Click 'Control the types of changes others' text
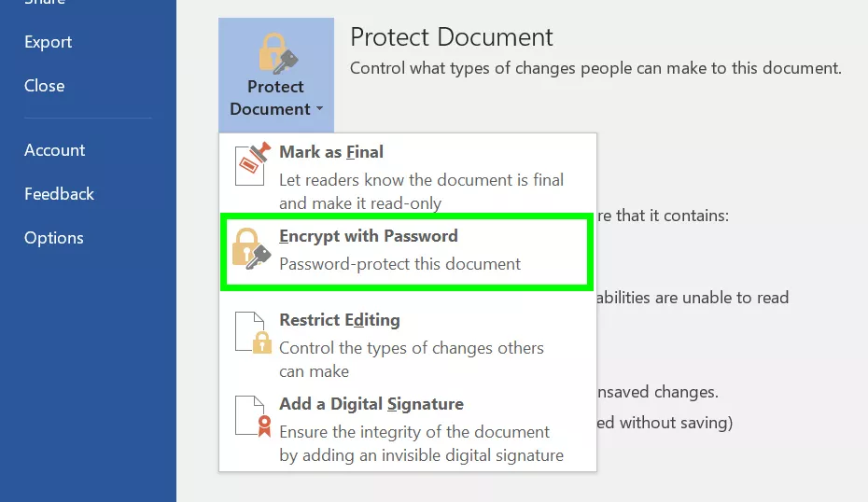The width and height of the screenshot is (868, 502). click(412, 348)
